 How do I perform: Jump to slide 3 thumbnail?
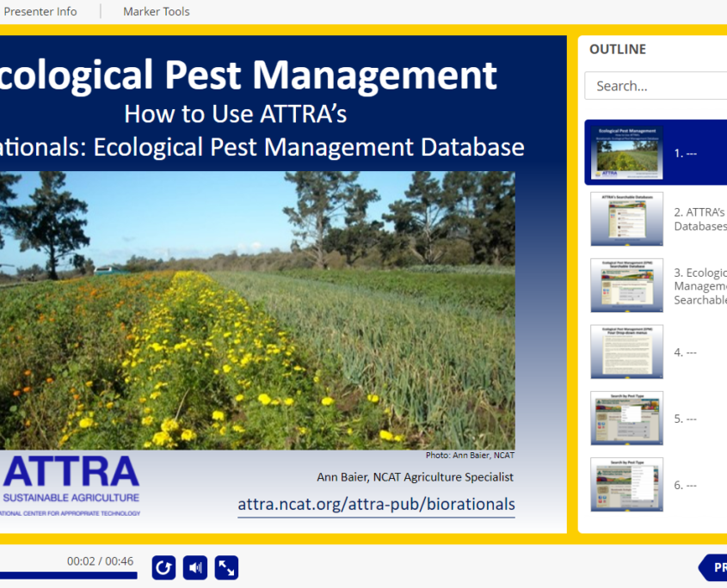pyautogui.click(x=626, y=285)
